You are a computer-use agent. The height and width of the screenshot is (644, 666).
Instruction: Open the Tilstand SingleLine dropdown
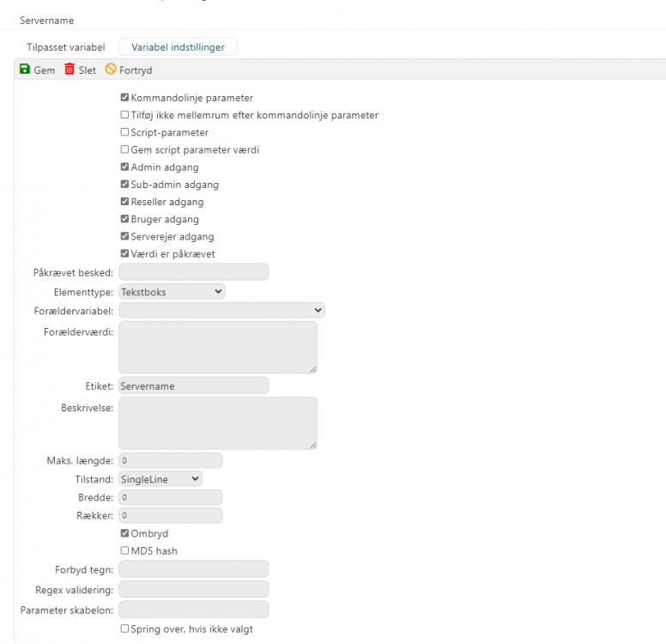160,478
